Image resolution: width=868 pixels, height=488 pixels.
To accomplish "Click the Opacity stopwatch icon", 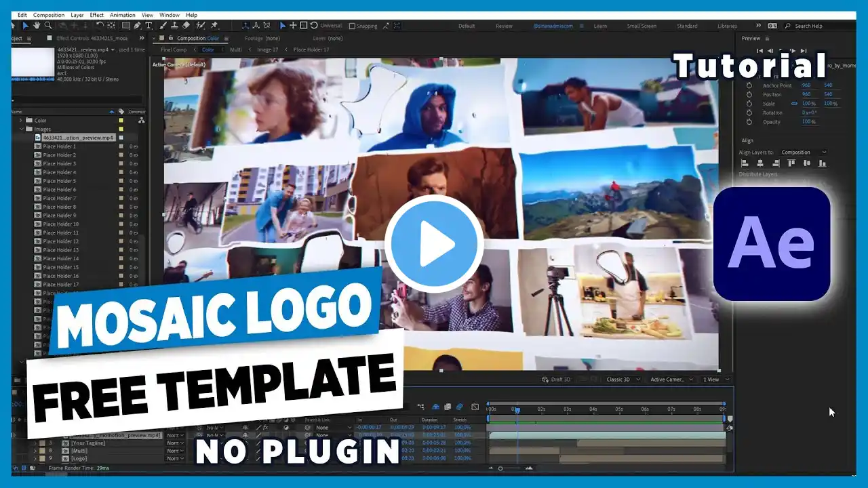I will click(749, 122).
